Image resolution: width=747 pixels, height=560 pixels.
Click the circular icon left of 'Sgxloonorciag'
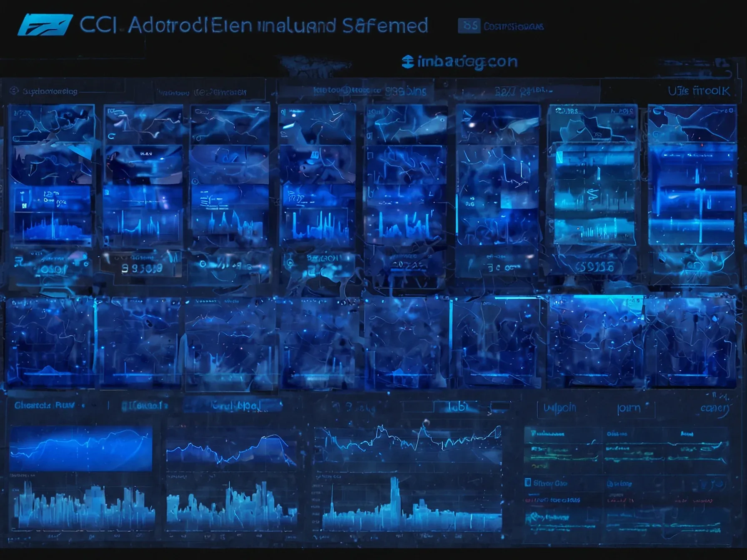14,91
